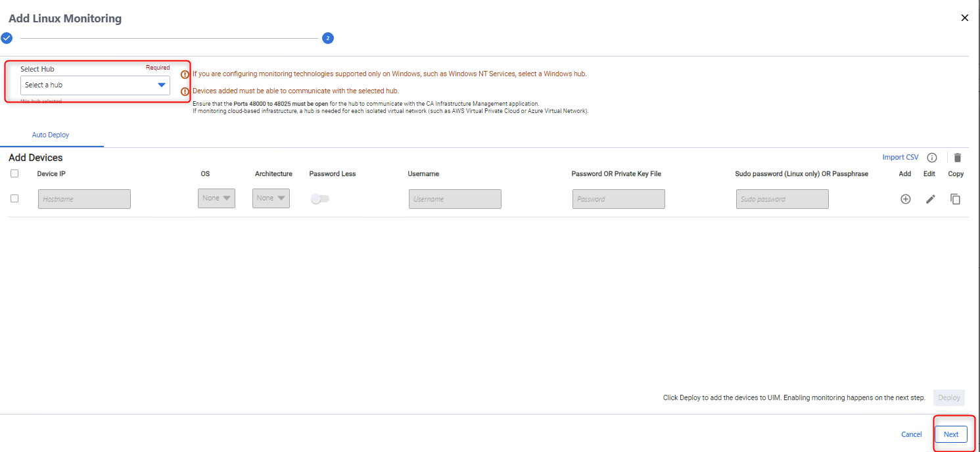Click the Sudo password input field
Screen dimensions: 980x452
coord(782,199)
